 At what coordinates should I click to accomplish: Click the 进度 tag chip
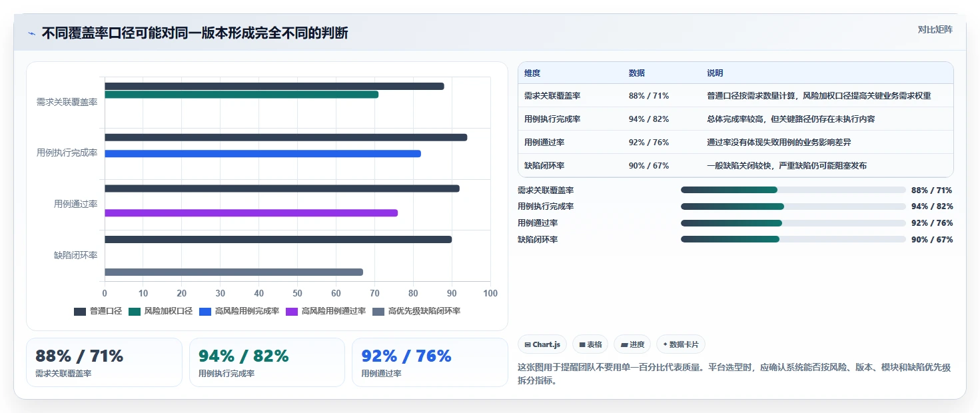[x=632, y=344]
